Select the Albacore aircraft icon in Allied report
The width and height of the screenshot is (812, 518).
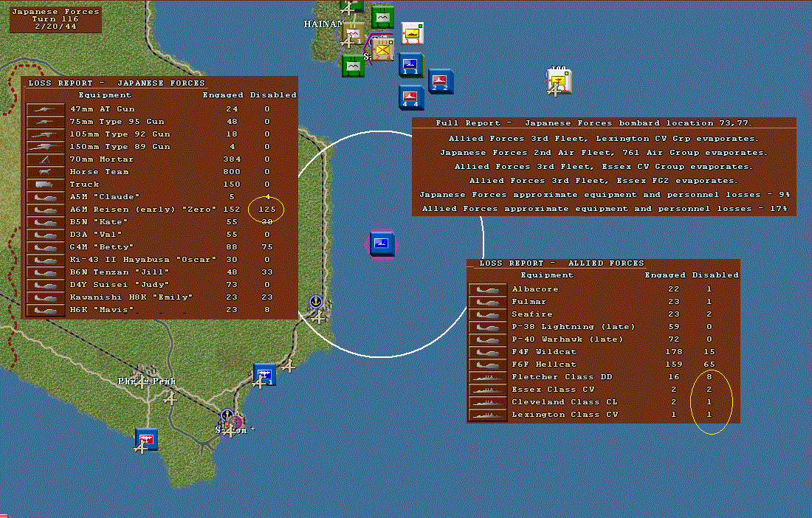coord(487,289)
